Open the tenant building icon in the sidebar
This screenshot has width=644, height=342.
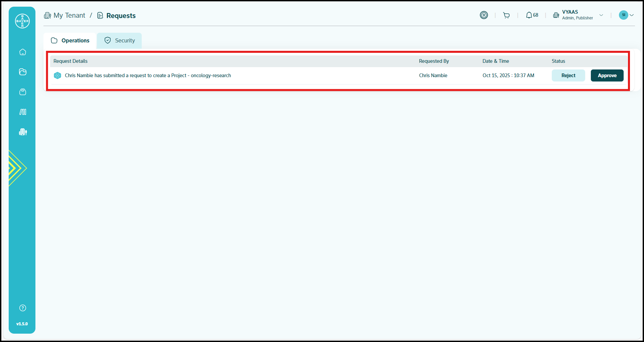23,132
